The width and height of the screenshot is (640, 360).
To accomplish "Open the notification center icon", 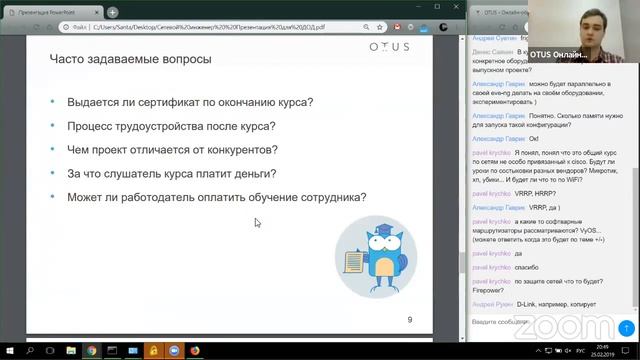I will click(625, 351).
